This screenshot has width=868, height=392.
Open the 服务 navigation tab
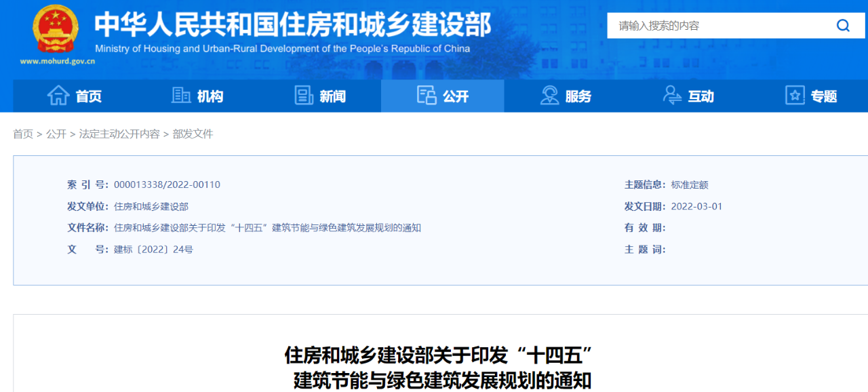click(x=566, y=96)
